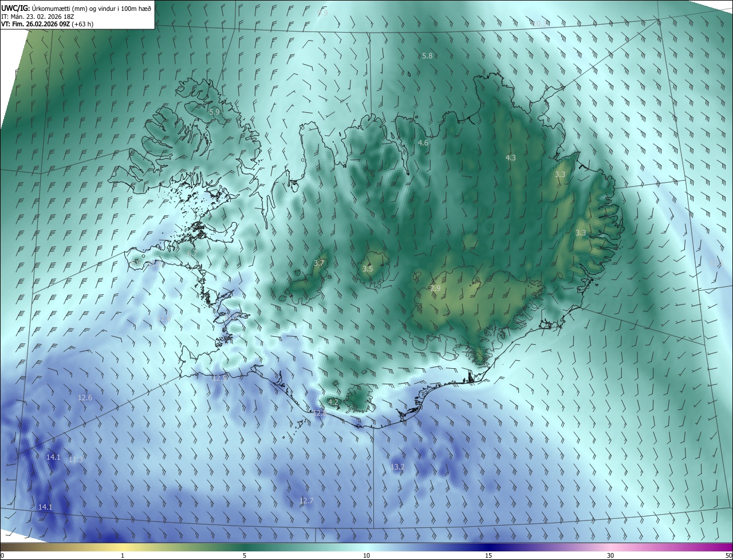Click the 3.5 value label on the map
This screenshot has height=560, width=733.
(368, 269)
